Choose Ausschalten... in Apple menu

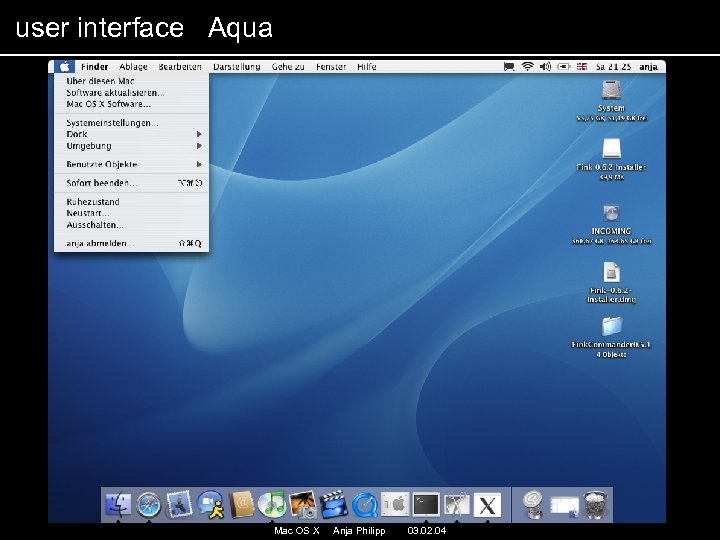pos(131,225)
